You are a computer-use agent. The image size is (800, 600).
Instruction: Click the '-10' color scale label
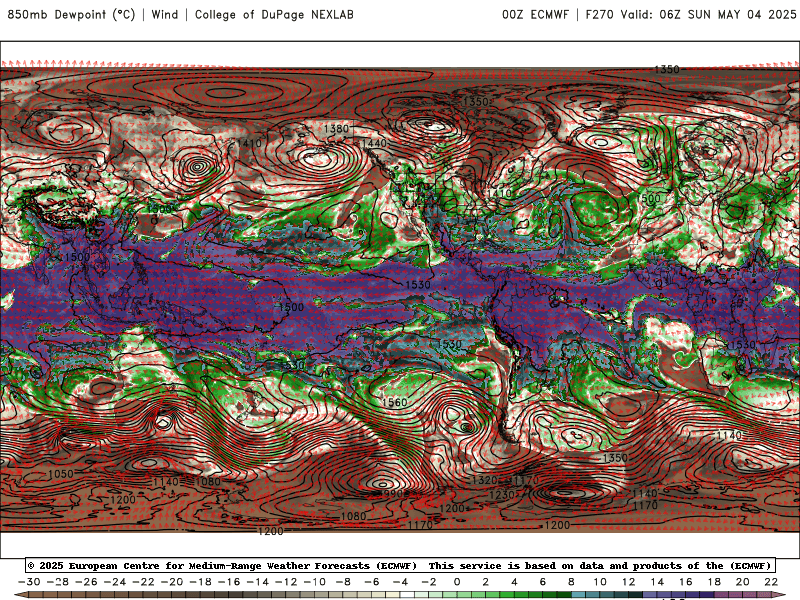point(315,582)
